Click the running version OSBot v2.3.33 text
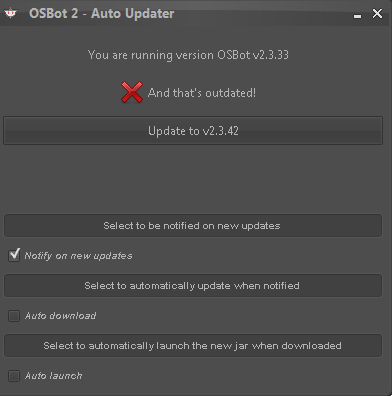 tap(188, 55)
